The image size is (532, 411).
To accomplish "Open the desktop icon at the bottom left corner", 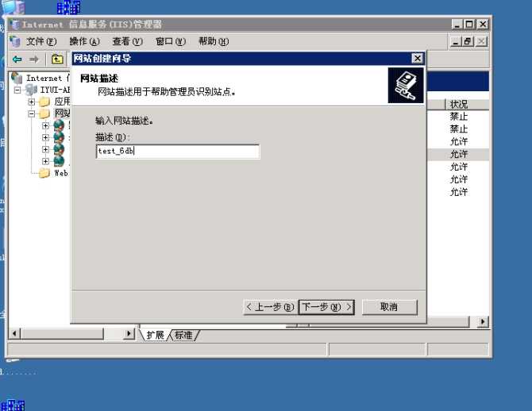I will click(13, 405).
